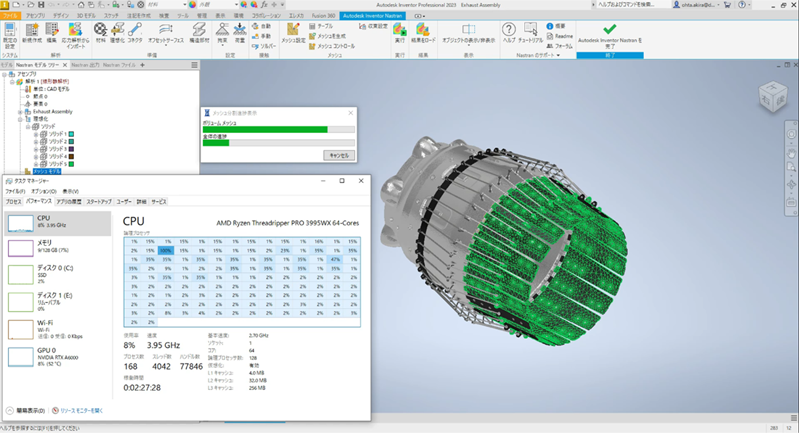The image size is (799, 433).
Task: Open the 既定の設定 default settings tool
Action: 10,34
